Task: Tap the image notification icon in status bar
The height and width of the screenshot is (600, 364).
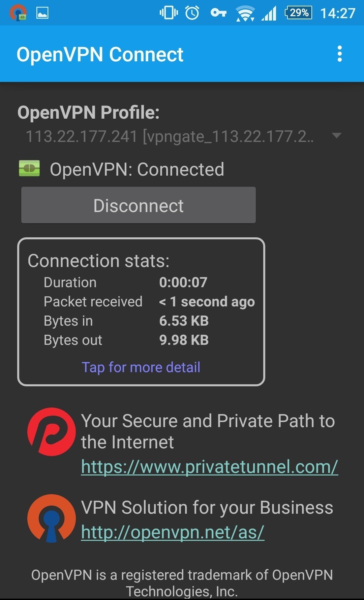Action: (42, 13)
